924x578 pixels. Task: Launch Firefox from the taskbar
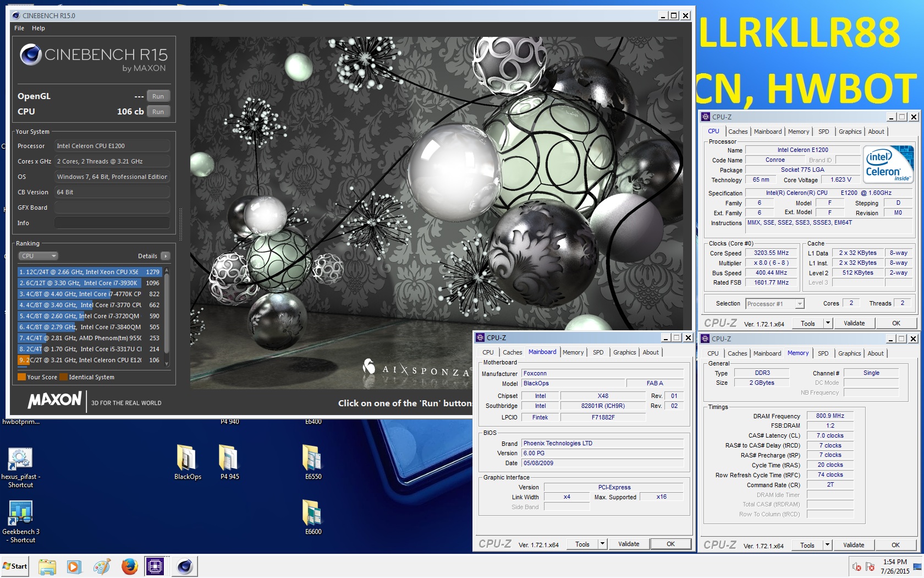129,566
